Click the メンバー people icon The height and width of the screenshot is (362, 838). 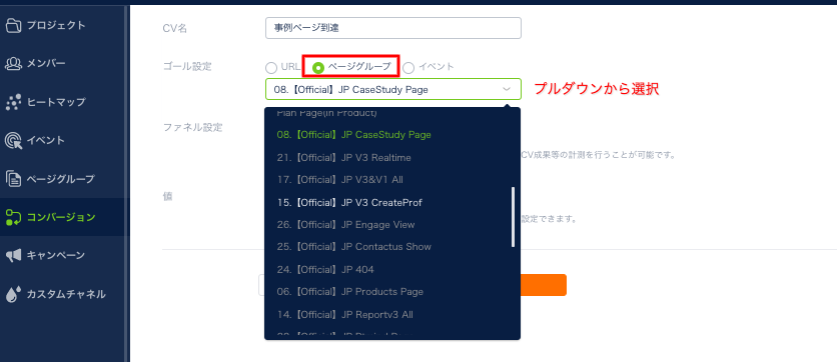pyautogui.click(x=13, y=64)
